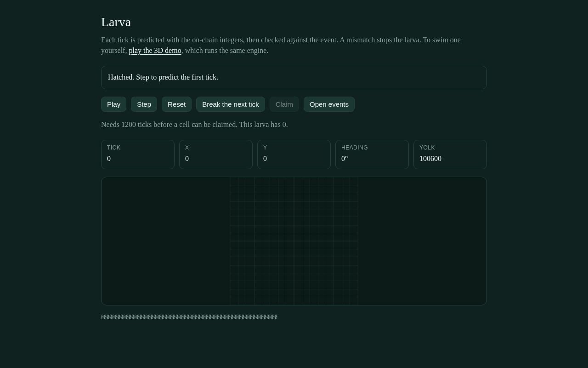Advance one tick with the Step button
Image resolution: width=588 pixels, height=368 pixels.
point(144,104)
